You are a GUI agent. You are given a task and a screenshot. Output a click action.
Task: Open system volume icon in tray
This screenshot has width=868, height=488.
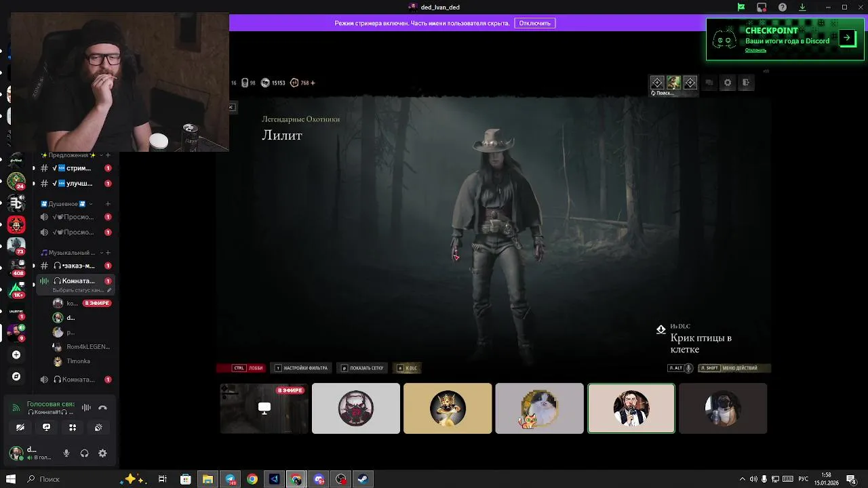(x=753, y=479)
